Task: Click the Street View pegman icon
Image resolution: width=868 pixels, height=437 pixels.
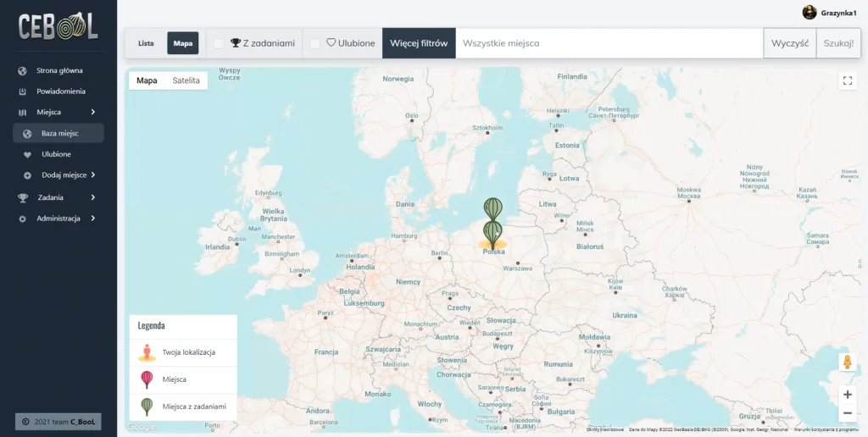Action: pos(847,362)
